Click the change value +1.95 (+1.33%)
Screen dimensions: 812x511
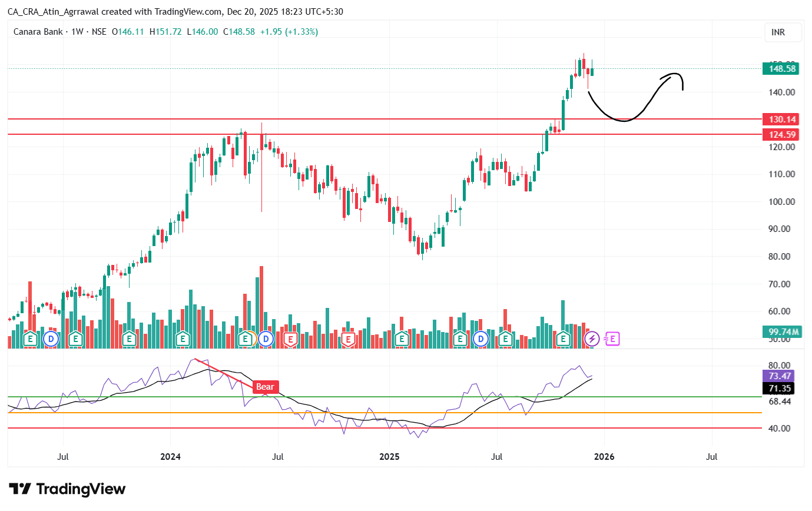coord(289,32)
